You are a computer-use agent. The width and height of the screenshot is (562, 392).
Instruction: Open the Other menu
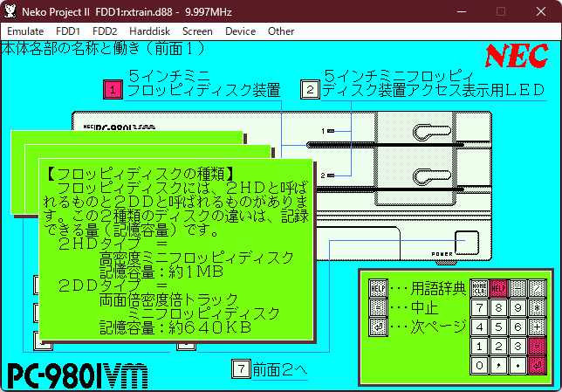(x=281, y=31)
